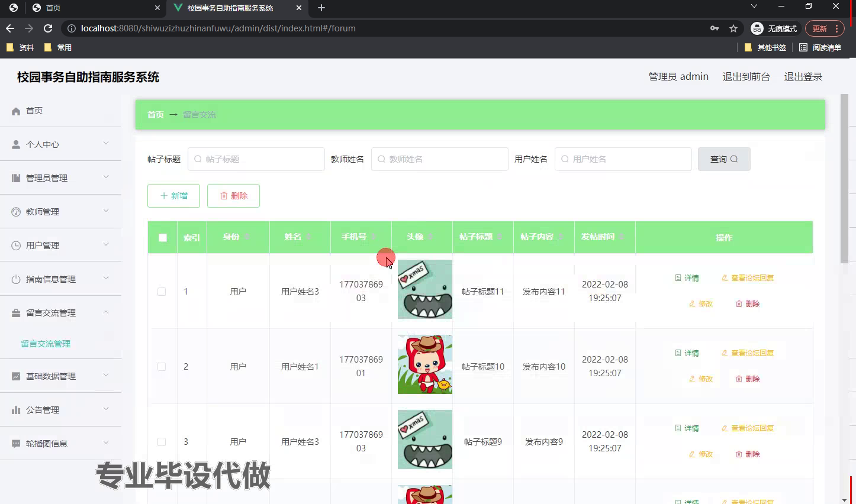Expand the 基础数据管理 chevron
856x504 pixels.
(106, 375)
